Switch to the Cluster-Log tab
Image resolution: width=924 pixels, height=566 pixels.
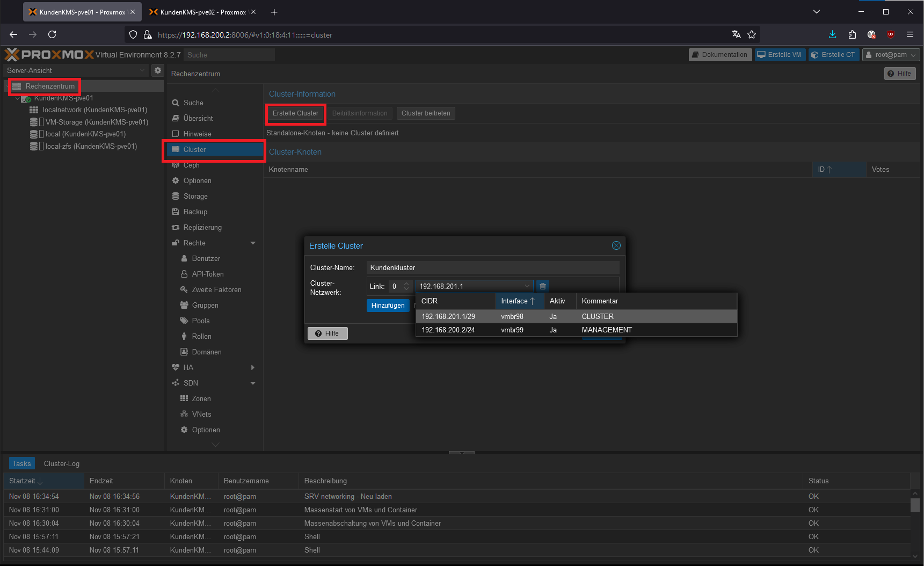[61, 463]
